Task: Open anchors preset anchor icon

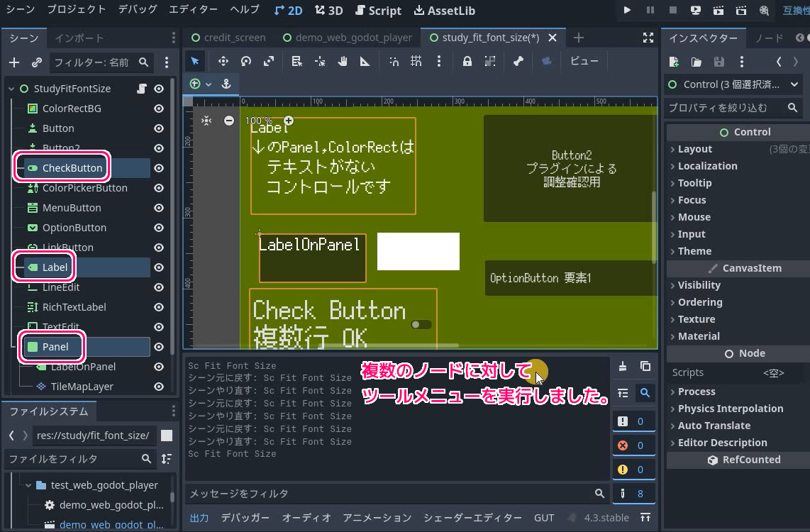Action: pyautogui.click(x=226, y=84)
